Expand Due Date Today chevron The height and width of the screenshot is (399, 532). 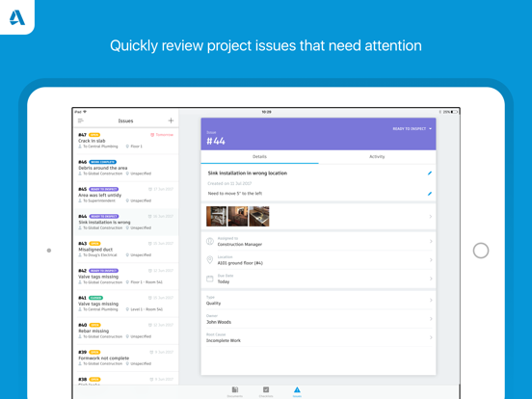tap(431, 279)
